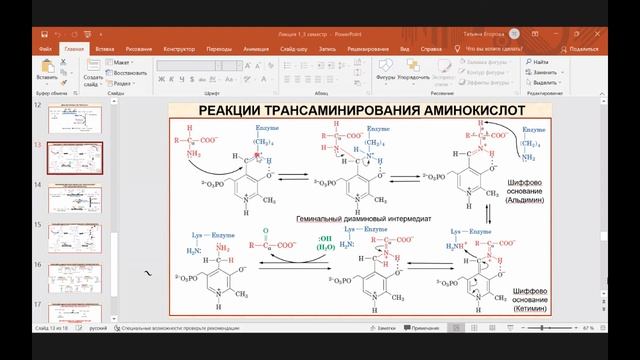Select slide 16 thumbnail

click(75, 279)
